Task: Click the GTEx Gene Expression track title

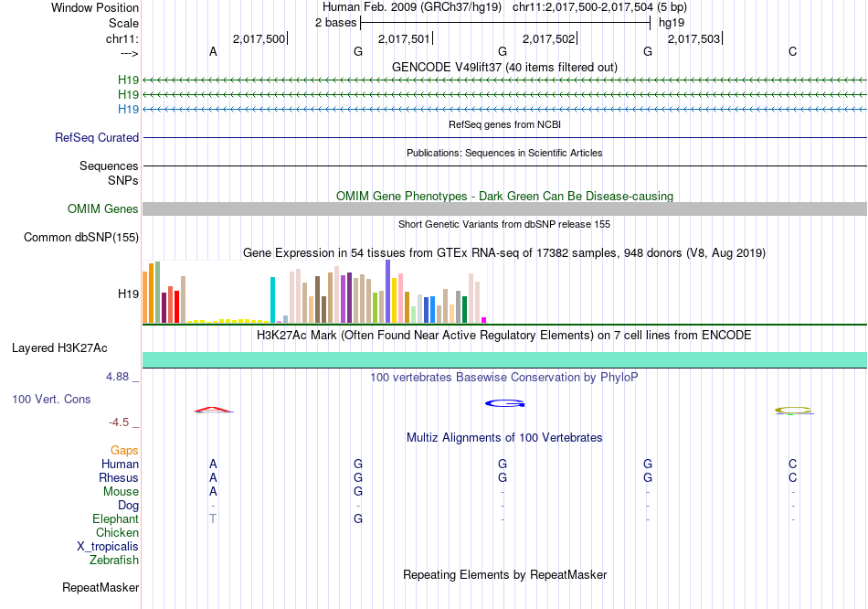Action: coord(504,253)
